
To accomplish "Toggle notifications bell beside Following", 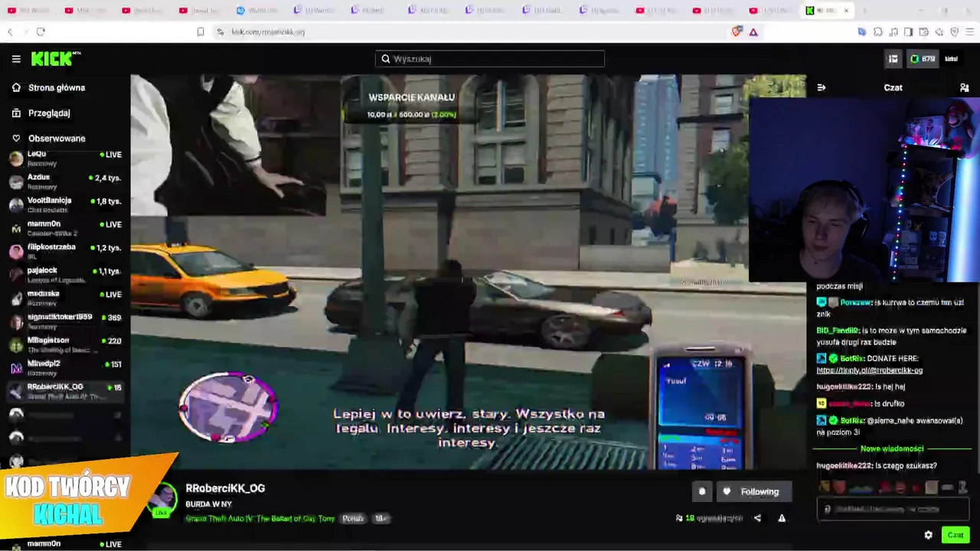I will (x=702, y=492).
